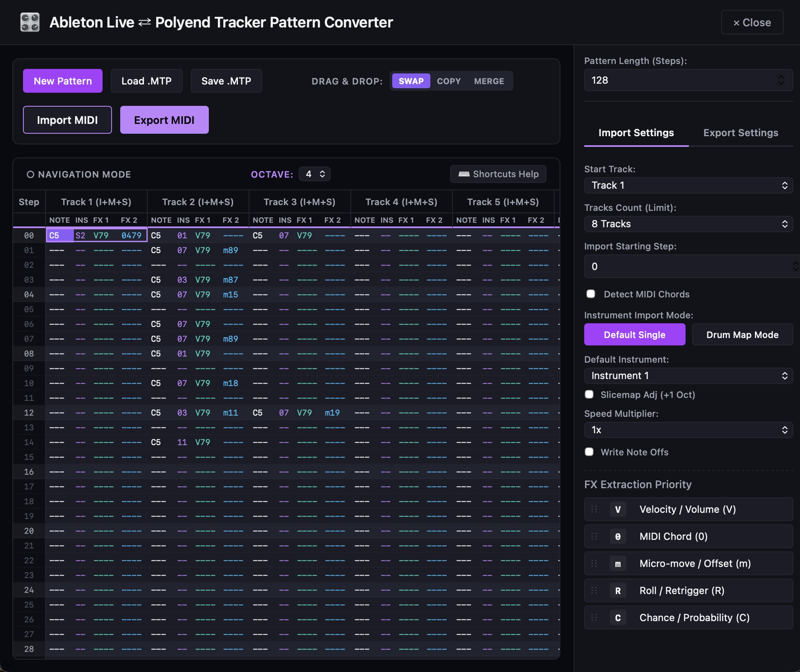Switch to the Export Settings tab
The image size is (800, 672).
pyautogui.click(x=741, y=133)
